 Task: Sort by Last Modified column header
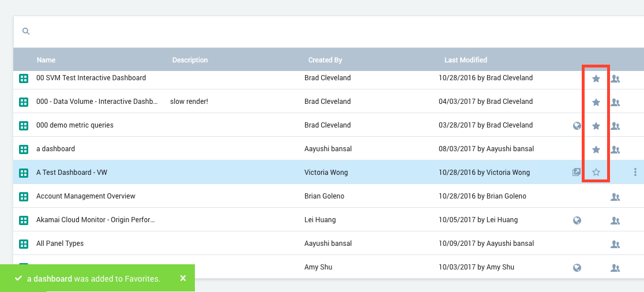(x=465, y=60)
